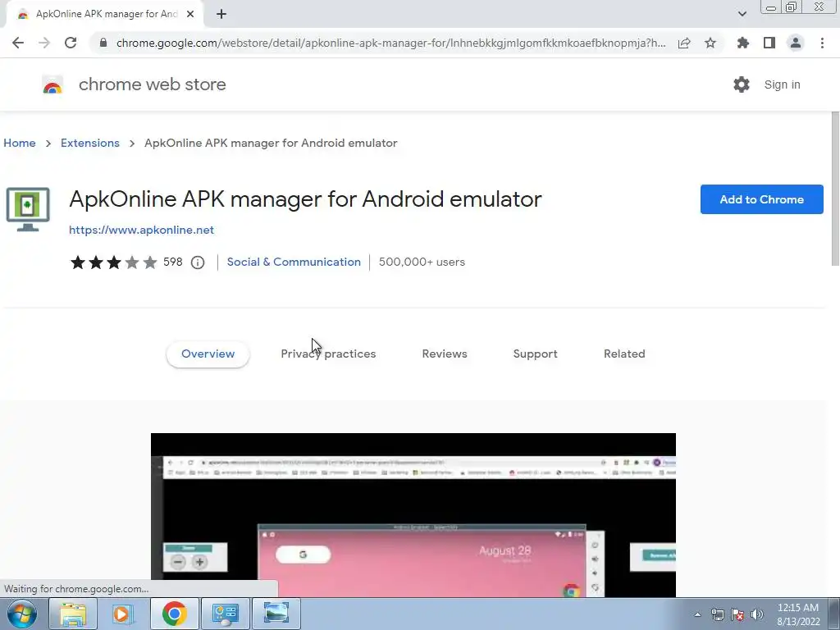The image size is (840, 630).
Task: Open Windows Media Player from taskbar
Action: point(123,614)
